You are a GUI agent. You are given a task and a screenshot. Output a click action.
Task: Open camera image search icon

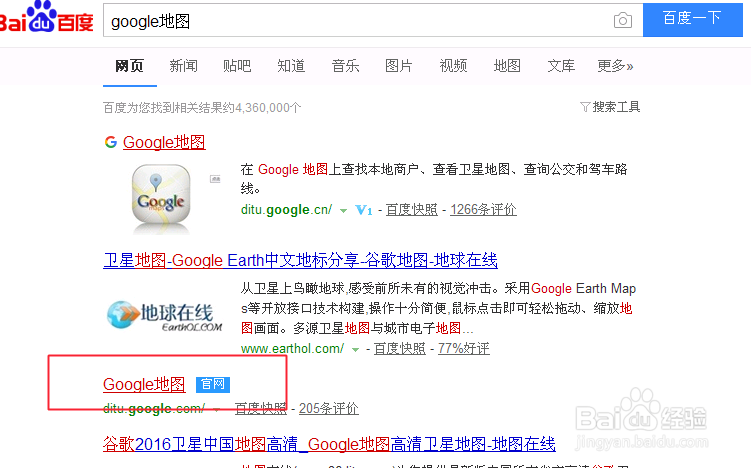tap(623, 20)
